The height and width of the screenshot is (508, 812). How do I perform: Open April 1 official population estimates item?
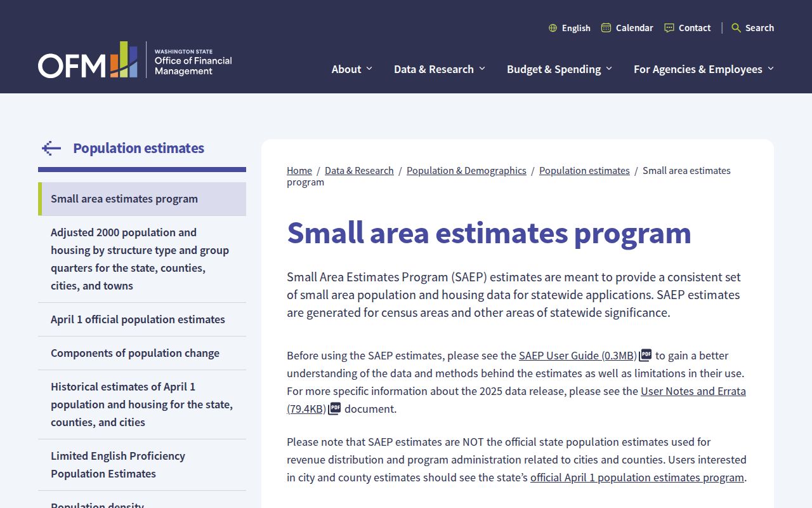click(x=142, y=319)
